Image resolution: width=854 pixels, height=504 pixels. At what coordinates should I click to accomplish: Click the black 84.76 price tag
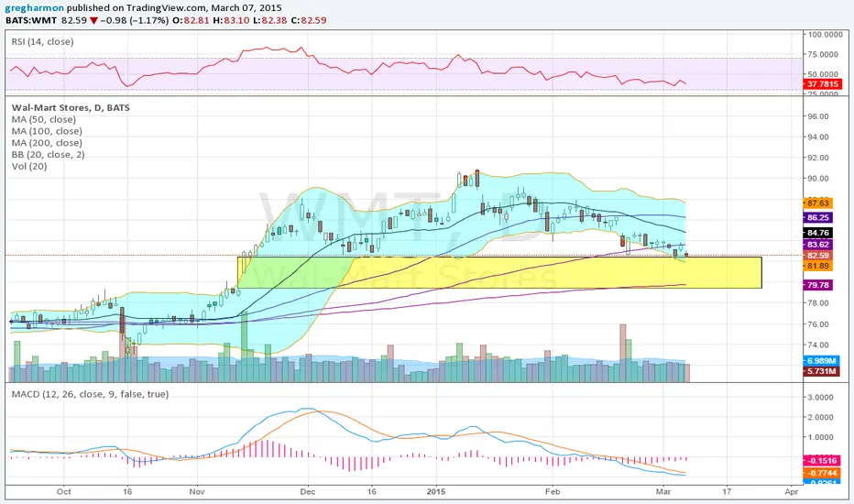click(x=818, y=233)
